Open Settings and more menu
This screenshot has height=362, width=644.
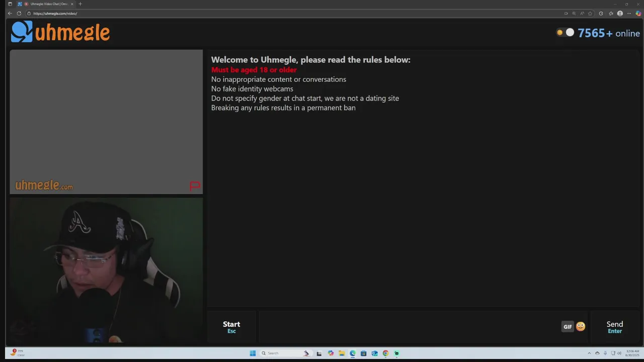[629, 14]
